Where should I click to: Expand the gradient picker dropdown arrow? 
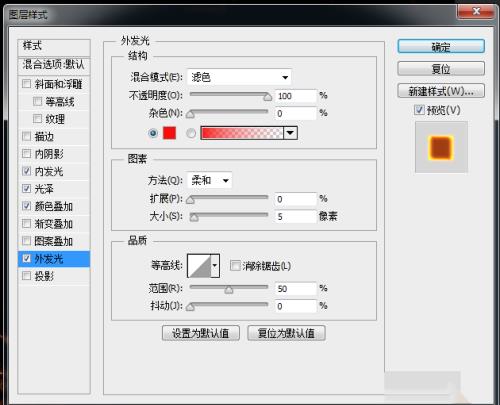290,133
